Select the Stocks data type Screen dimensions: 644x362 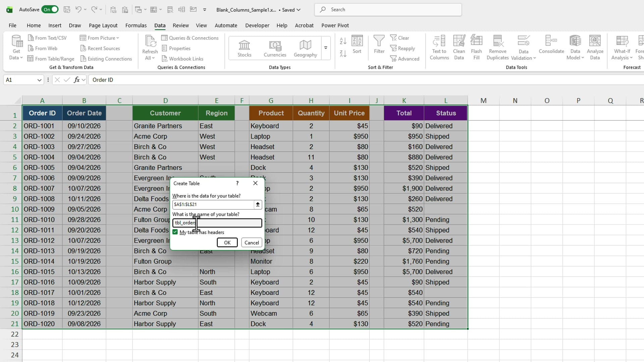(244, 48)
